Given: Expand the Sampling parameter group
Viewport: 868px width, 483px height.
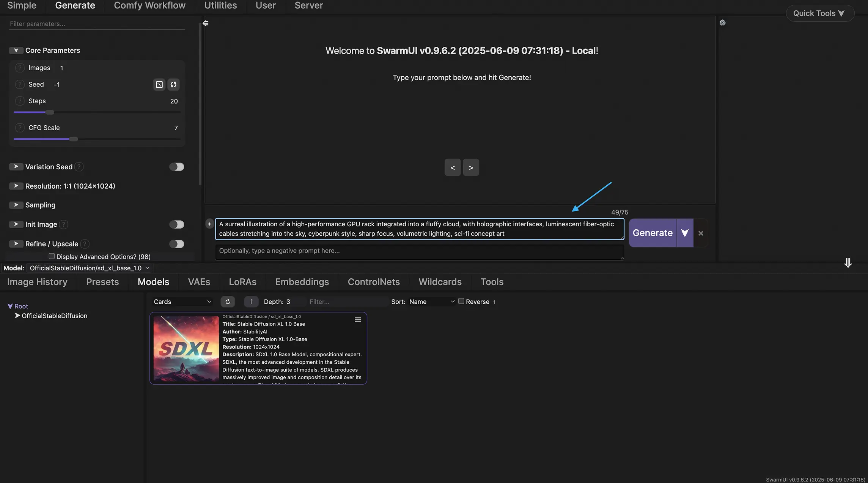Looking at the screenshot, I should 16,205.
